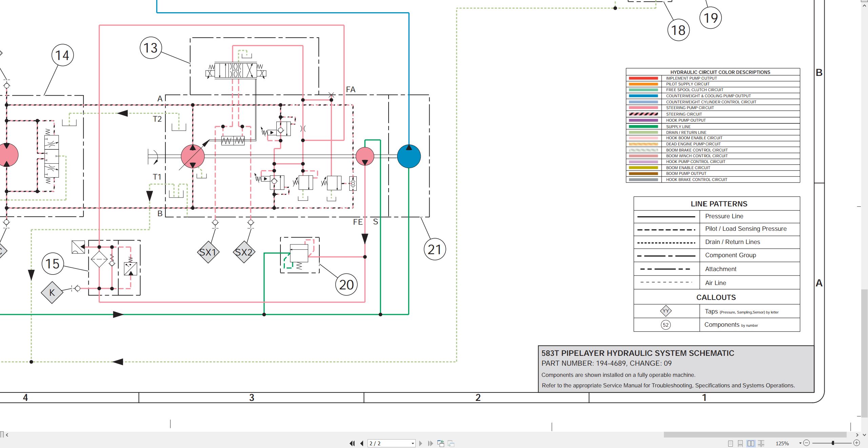Switch to single page layout
The height and width of the screenshot is (448, 868).
[x=730, y=443]
